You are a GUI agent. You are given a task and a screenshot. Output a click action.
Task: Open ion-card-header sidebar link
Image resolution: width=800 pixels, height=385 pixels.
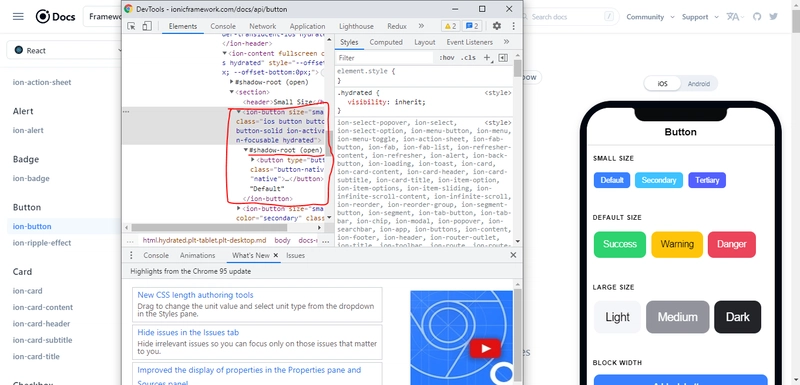click(x=41, y=323)
